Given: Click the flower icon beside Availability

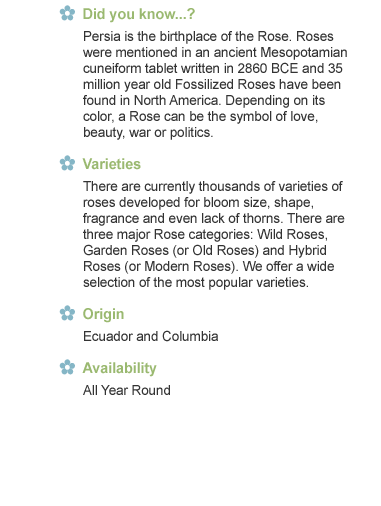Looking at the screenshot, I should (67, 367).
